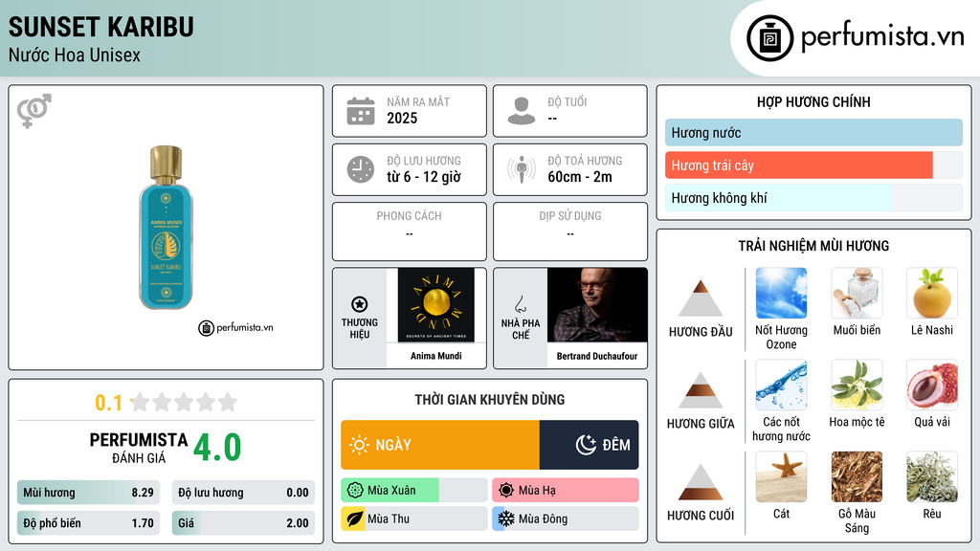Click the SUNSET KARIBU title
Screen dimensions: 980x551
pos(101,27)
